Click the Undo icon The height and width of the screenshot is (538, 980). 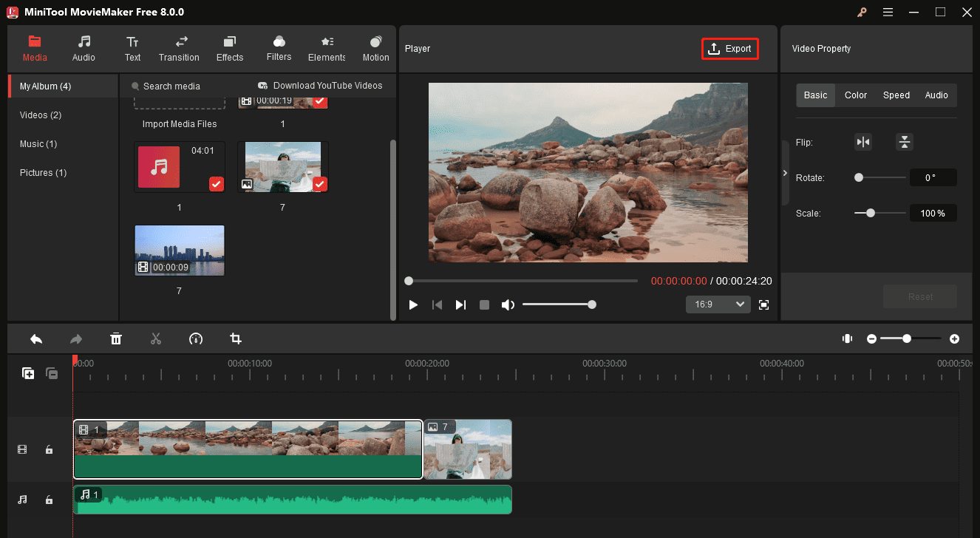click(x=36, y=338)
